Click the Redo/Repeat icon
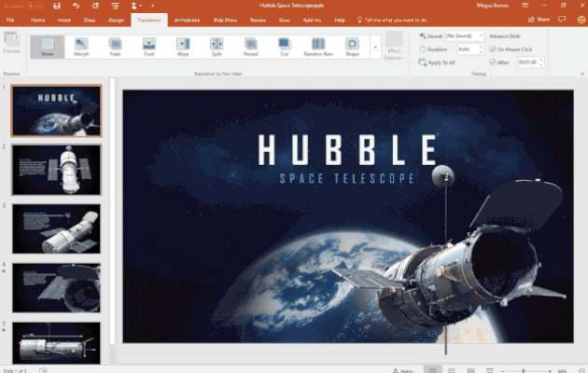 [x=95, y=6]
